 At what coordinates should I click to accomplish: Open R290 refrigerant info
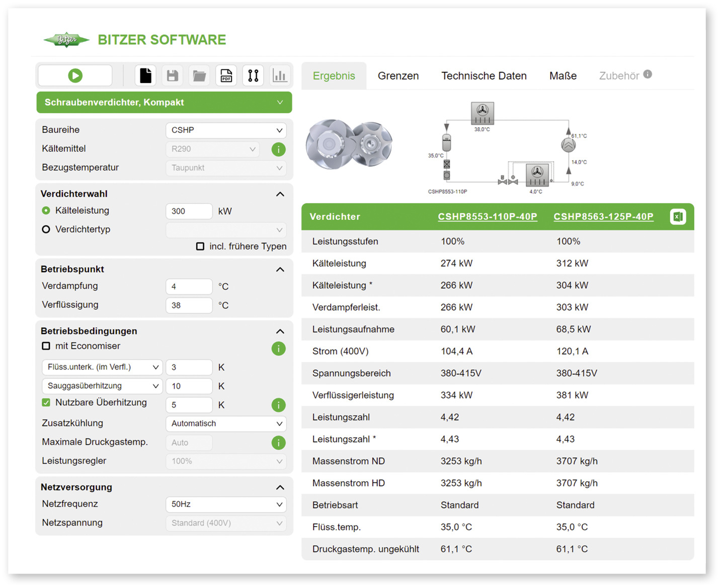click(278, 149)
